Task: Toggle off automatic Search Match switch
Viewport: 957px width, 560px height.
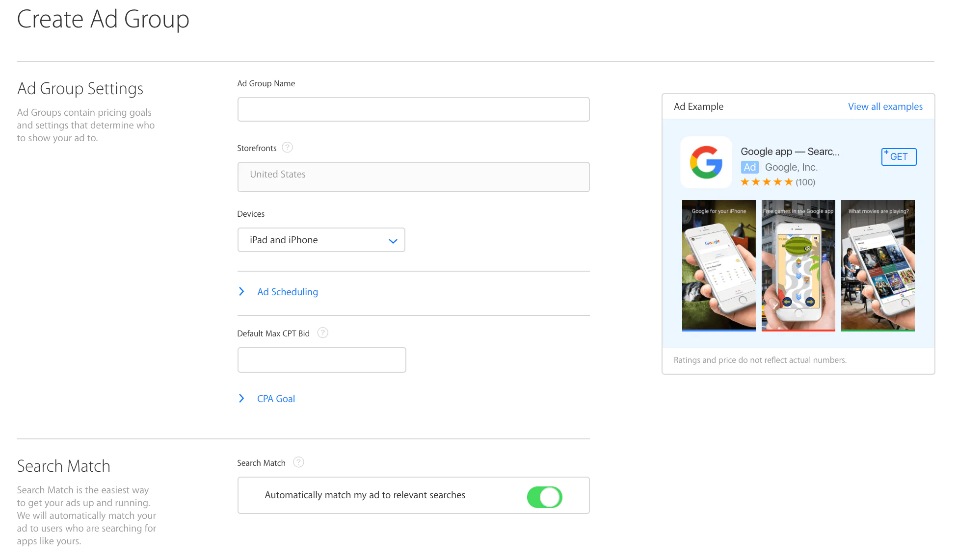Action: tap(544, 497)
